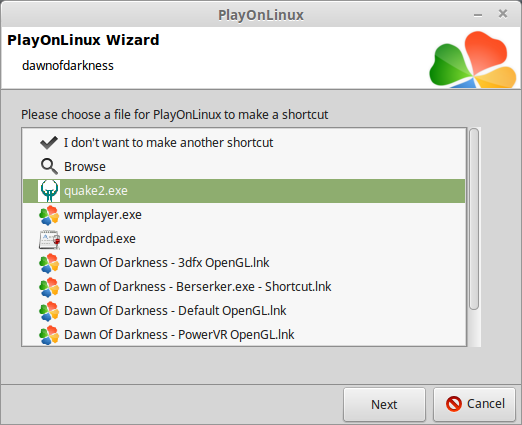Screen dimensions: 522x425
Task: Close the PlayOnLinux wizard window
Action: (503, 14)
